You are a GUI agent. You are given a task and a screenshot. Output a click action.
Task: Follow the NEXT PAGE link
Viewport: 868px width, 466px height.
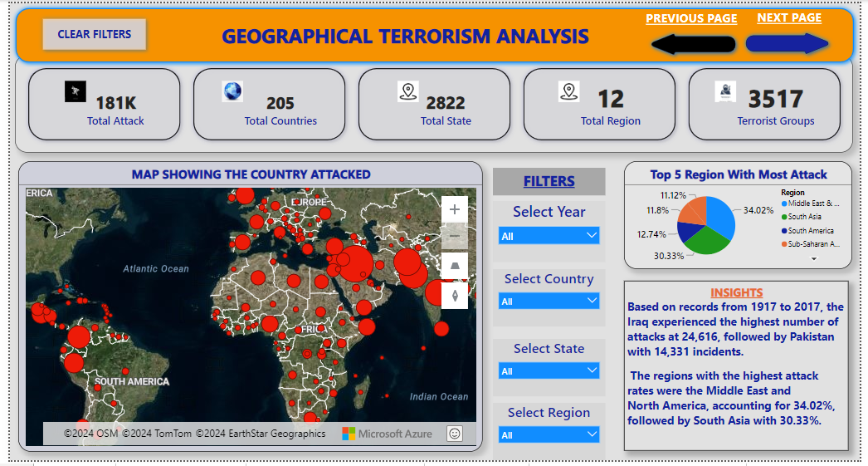tap(789, 18)
